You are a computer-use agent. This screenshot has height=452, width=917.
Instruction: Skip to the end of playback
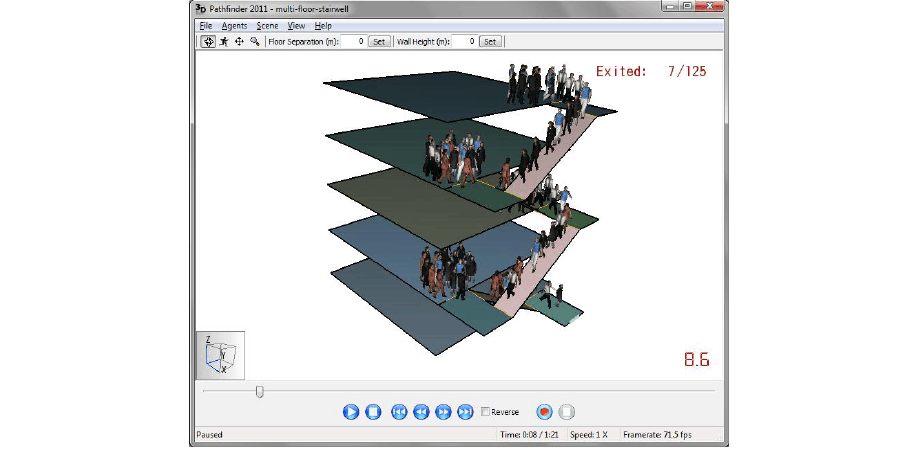(465, 412)
